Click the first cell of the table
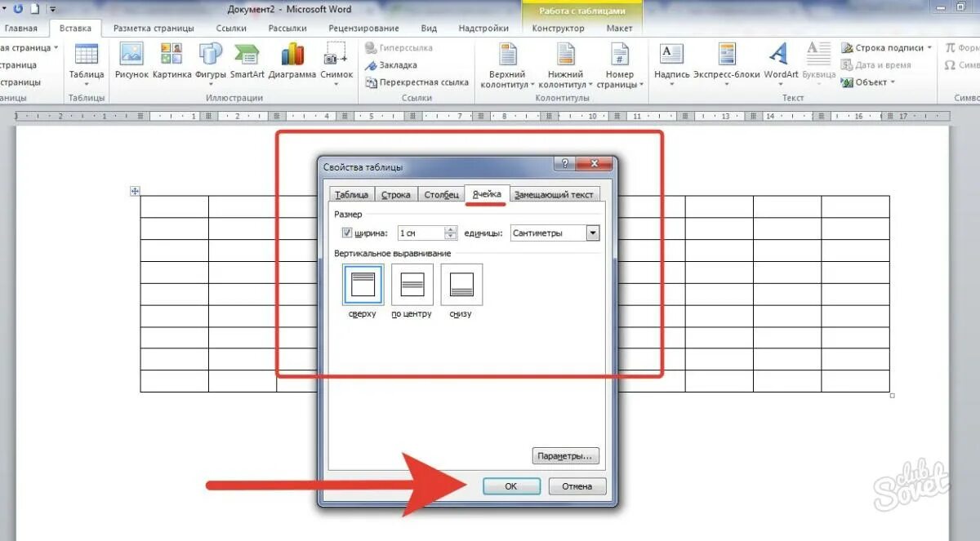The height and width of the screenshot is (541, 980). [174, 206]
